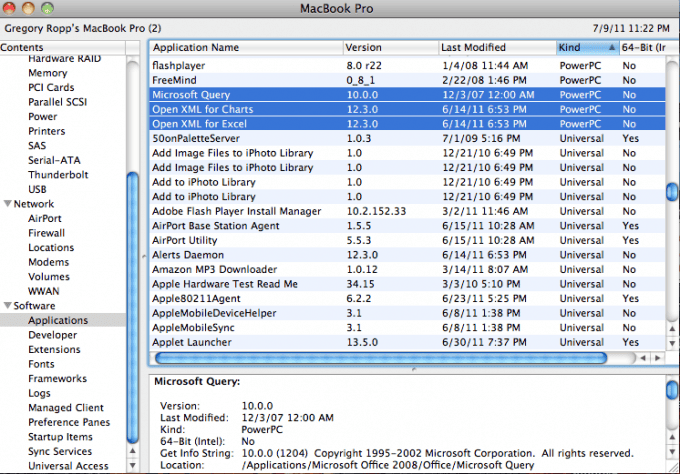Open Universal Access in the sidebar
Image resolution: width=680 pixels, height=474 pixels.
68,466
